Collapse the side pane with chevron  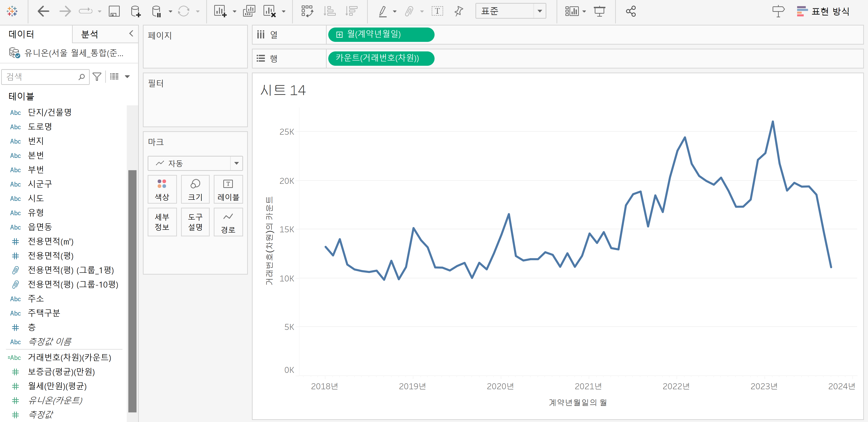(131, 33)
